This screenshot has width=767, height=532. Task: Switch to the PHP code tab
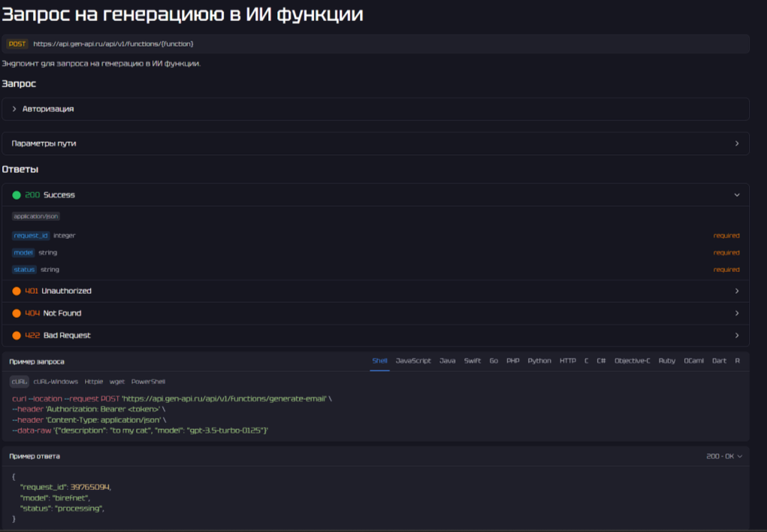(x=512, y=361)
